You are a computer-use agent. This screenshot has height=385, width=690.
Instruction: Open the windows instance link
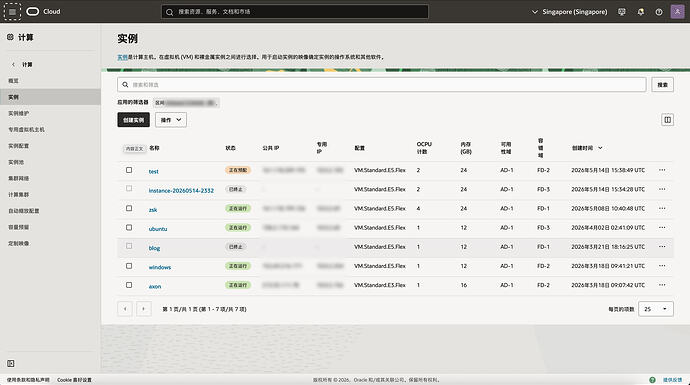160,267
